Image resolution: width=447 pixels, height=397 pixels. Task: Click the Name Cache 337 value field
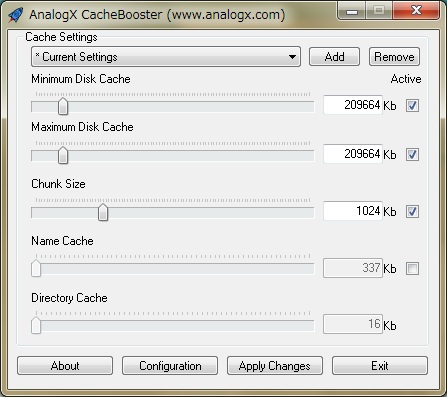click(353, 268)
